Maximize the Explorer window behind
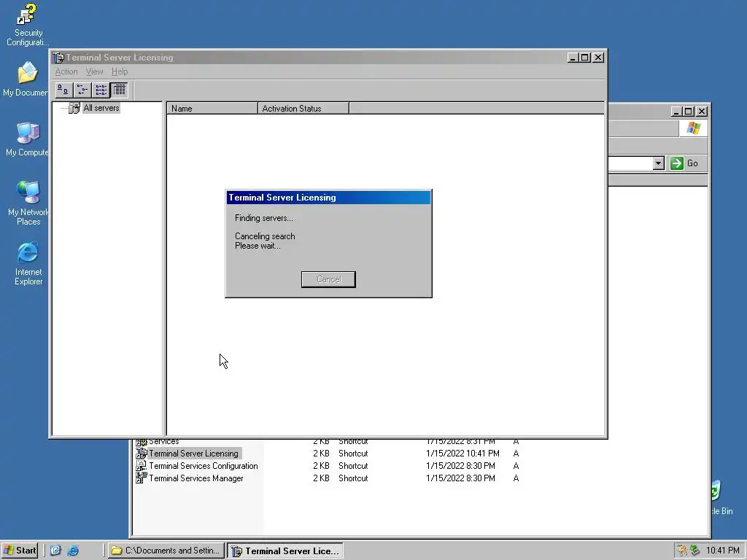 [689, 112]
